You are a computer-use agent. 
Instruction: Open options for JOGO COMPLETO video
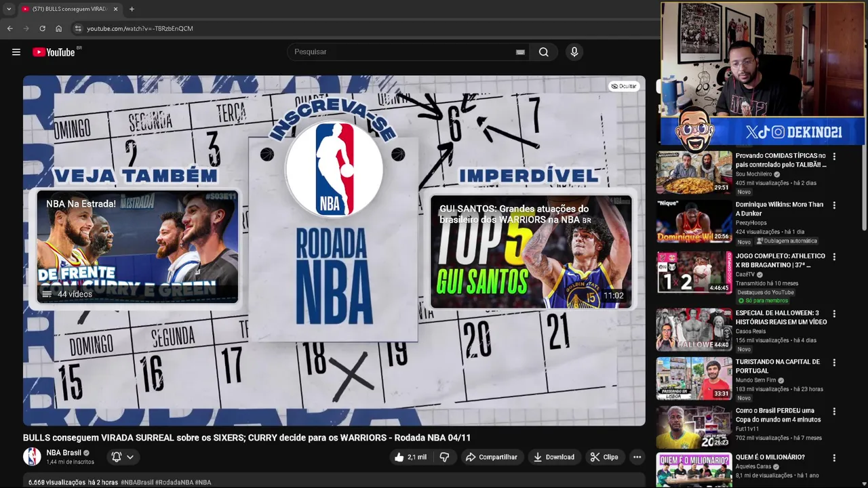pyautogui.click(x=834, y=257)
